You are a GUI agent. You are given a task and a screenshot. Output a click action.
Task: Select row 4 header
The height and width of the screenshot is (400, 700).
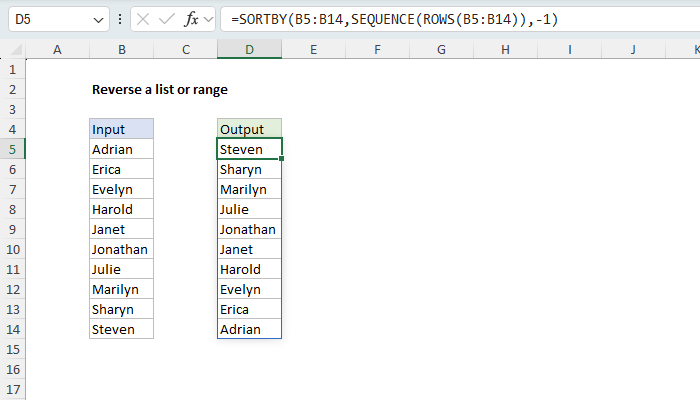12,129
